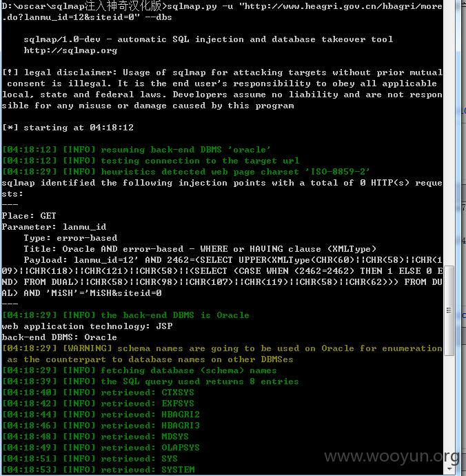466x476 pixels.
Task: Click the 'Type: error-based' line
Action: 70,238
